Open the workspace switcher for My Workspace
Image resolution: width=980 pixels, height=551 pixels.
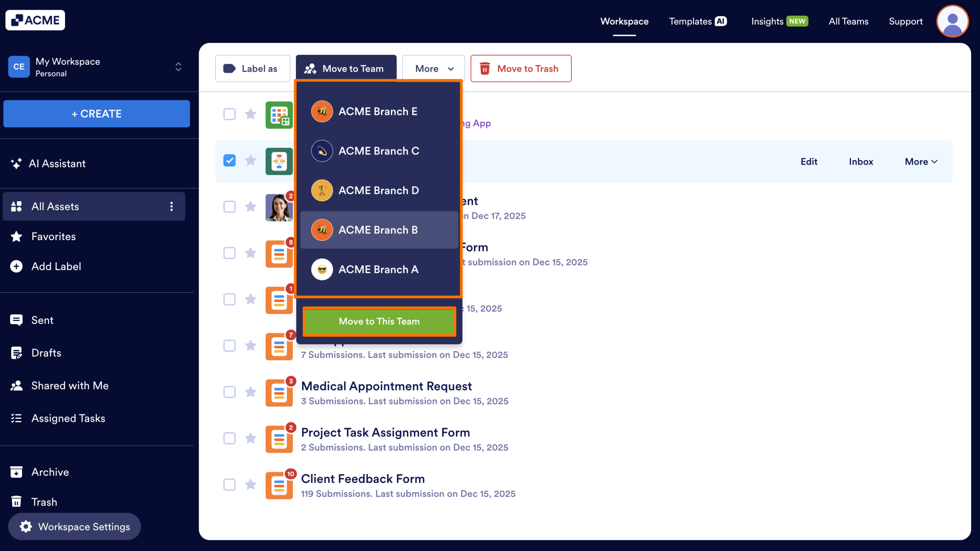pos(178,67)
